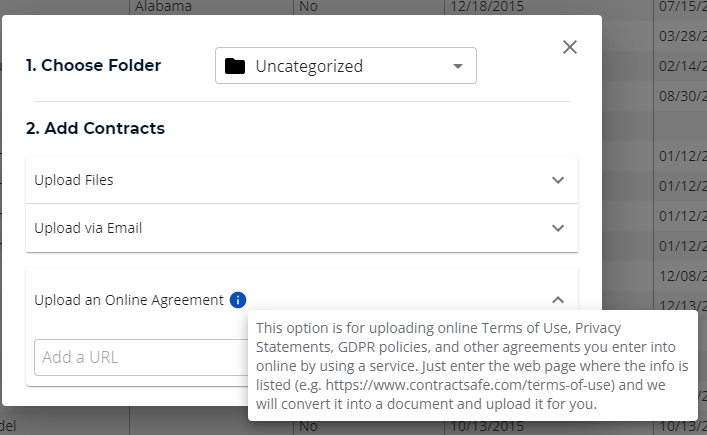Click the 03/28 date cell behind dialog
Image resolution: width=707 pixels, height=435 pixels.
tap(683, 36)
